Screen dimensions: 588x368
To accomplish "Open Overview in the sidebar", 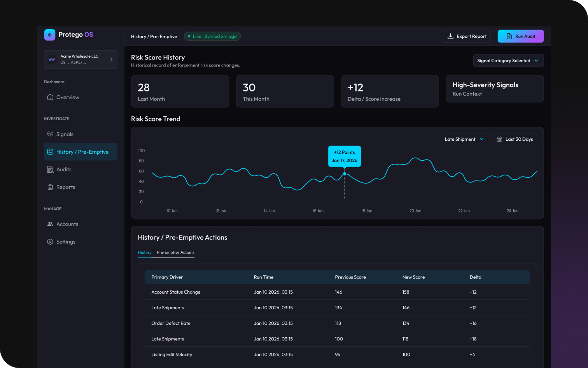I will click(80, 97).
